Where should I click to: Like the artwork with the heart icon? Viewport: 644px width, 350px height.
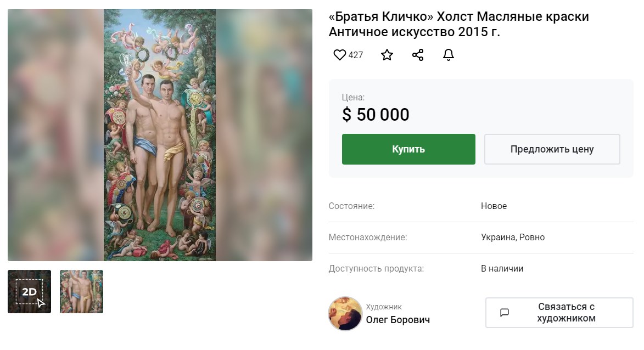(x=339, y=55)
